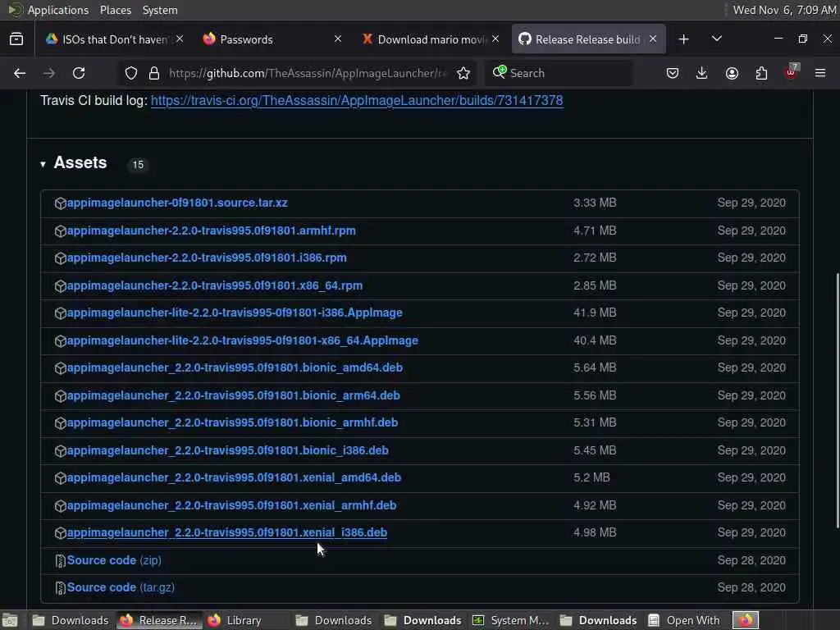This screenshot has height=630, width=840.
Task: Open the Firefox downloads panel
Action: 702,73
